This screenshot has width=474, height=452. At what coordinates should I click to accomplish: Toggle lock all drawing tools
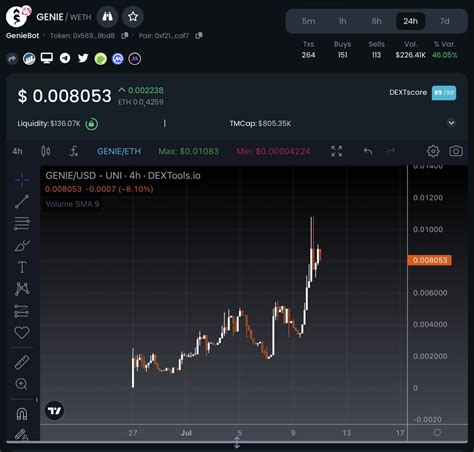[21, 435]
